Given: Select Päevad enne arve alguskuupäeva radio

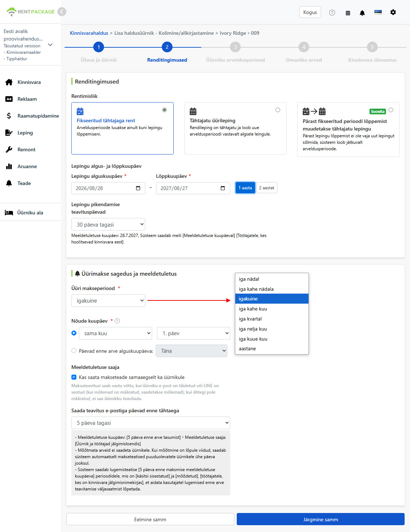Looking at the screenshot, I should coord(74,351).
